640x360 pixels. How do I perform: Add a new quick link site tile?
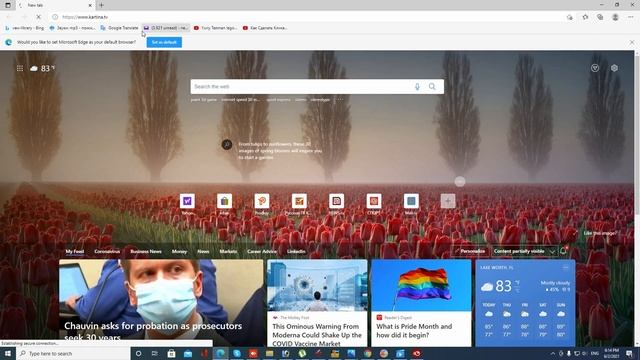(448, 201)
